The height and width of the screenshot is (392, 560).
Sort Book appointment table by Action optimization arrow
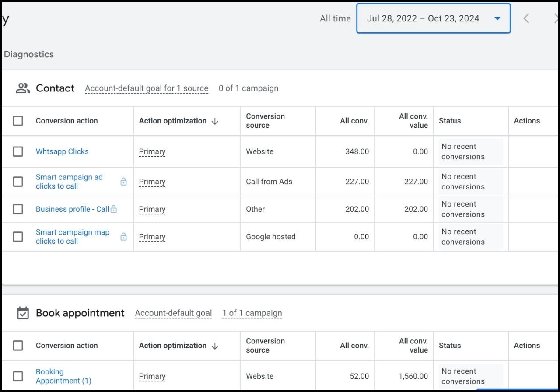point(215,346)
